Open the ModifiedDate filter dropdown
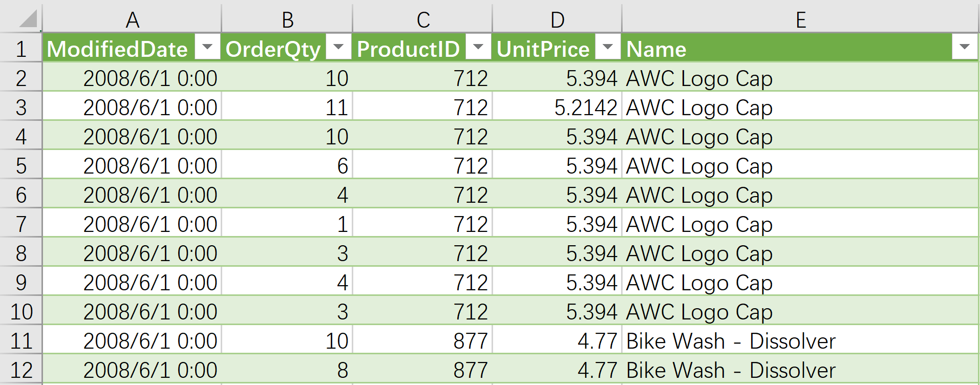Image resolution: width=980 pixels, height=385 pixels. 207,48
